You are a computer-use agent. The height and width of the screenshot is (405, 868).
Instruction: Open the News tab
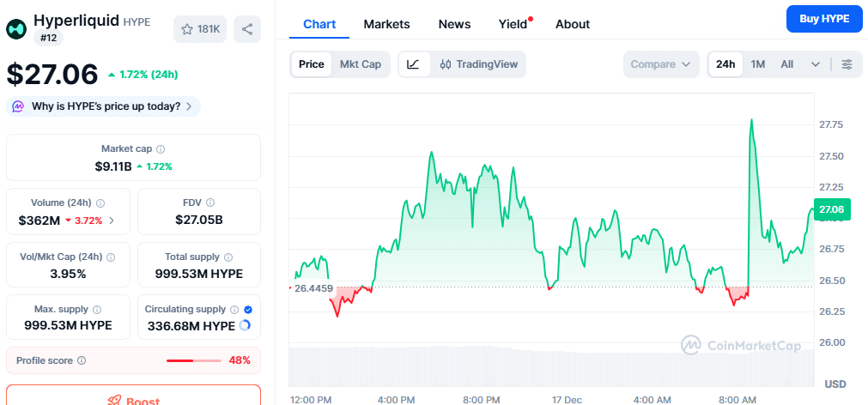[454, 24]
